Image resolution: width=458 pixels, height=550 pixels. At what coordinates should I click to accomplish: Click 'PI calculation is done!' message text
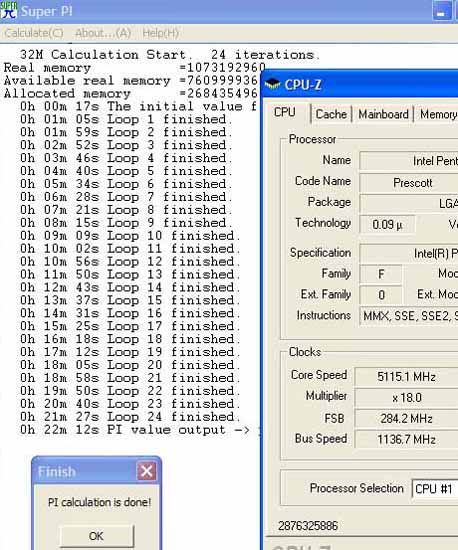point(99,502)
